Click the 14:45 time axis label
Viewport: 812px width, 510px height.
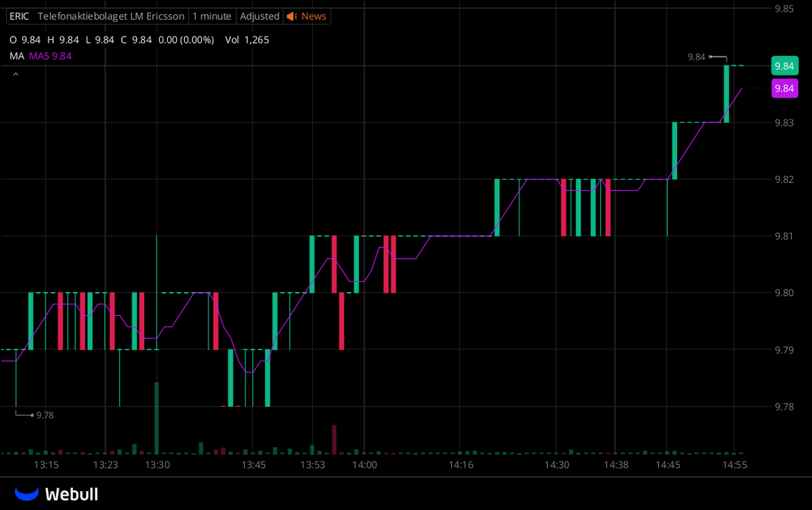tap(668, 465)
